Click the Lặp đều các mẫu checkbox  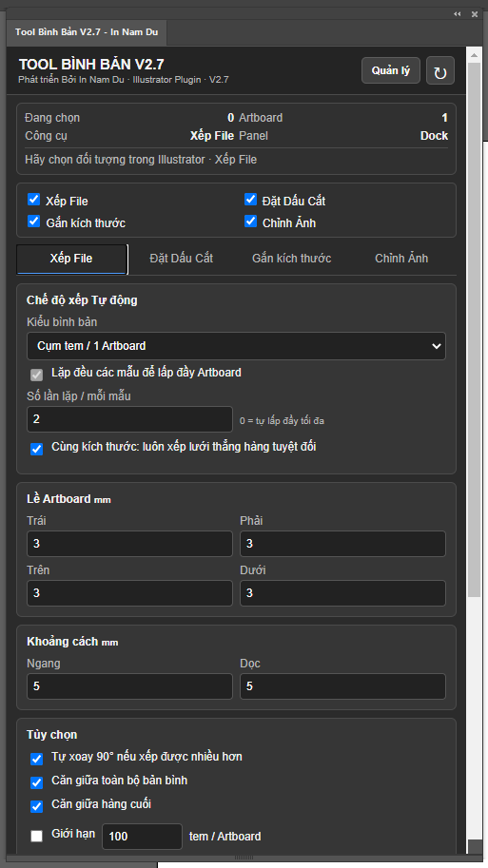tap(36, 376)
